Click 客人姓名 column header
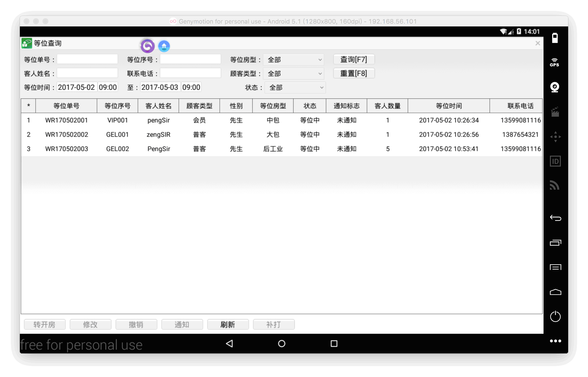 pos(158,106)
